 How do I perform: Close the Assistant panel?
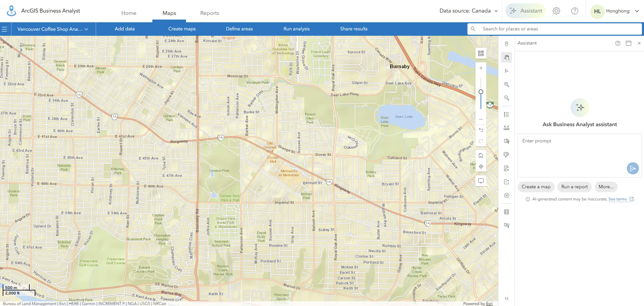point(639,43)
